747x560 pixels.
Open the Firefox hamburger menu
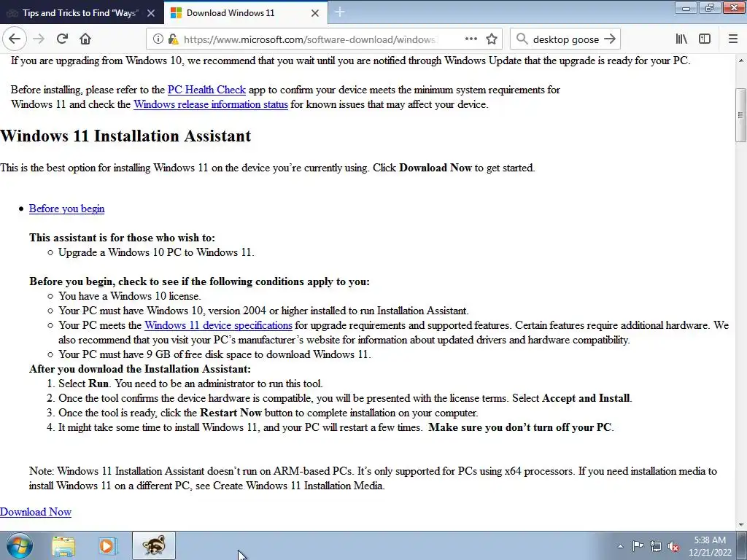coord(732,39)
